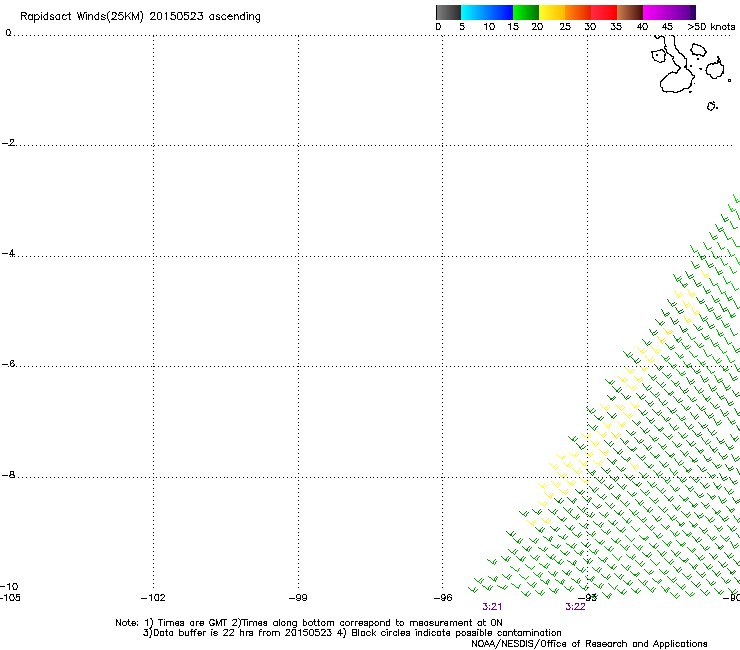The width and height of the screenshot is (740, 650).
Task: Click latitude label '-4'
Action: [x=8, y=253]
